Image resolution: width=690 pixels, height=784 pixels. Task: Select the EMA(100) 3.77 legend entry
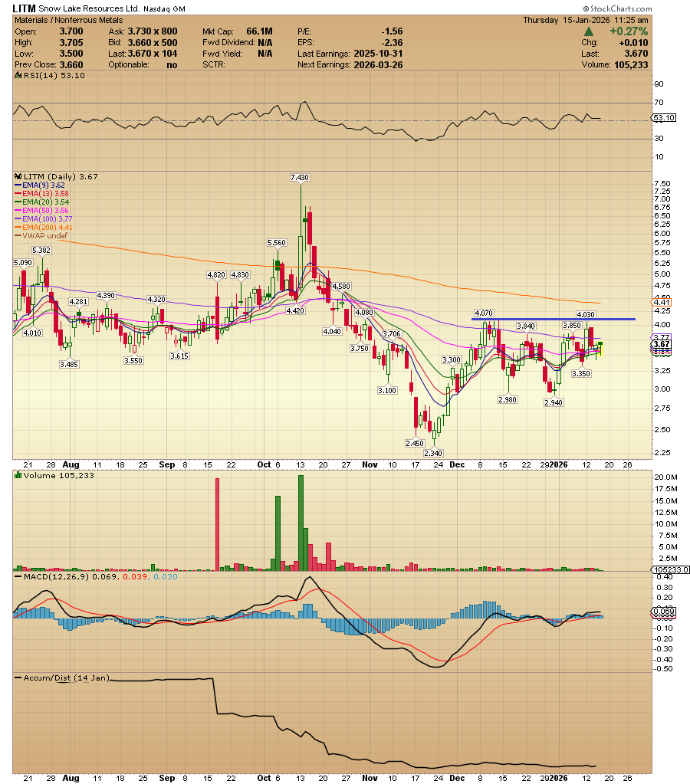pos(44,219)
